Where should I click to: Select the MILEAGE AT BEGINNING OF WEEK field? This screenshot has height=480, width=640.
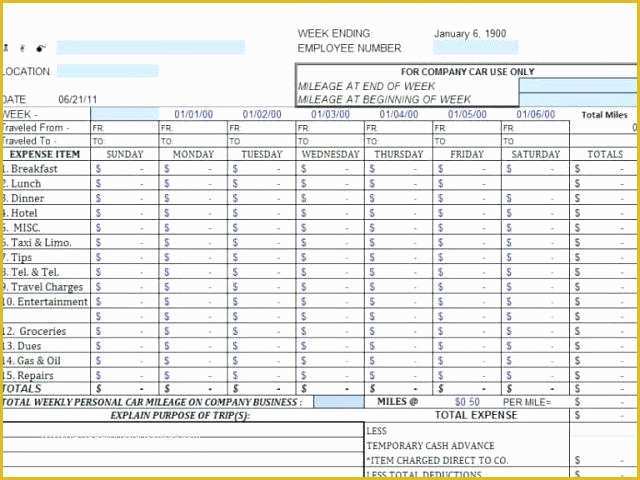click(580, 99)
